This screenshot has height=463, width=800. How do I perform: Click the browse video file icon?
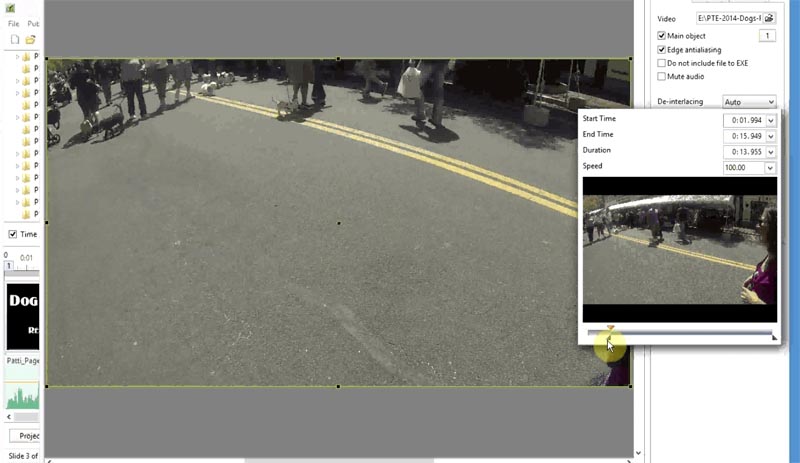769,18
